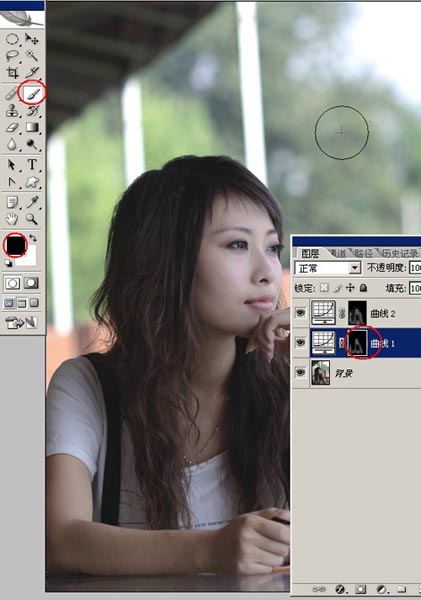Select the Move tool
The image size is (421, 600).
coord(32,39)
